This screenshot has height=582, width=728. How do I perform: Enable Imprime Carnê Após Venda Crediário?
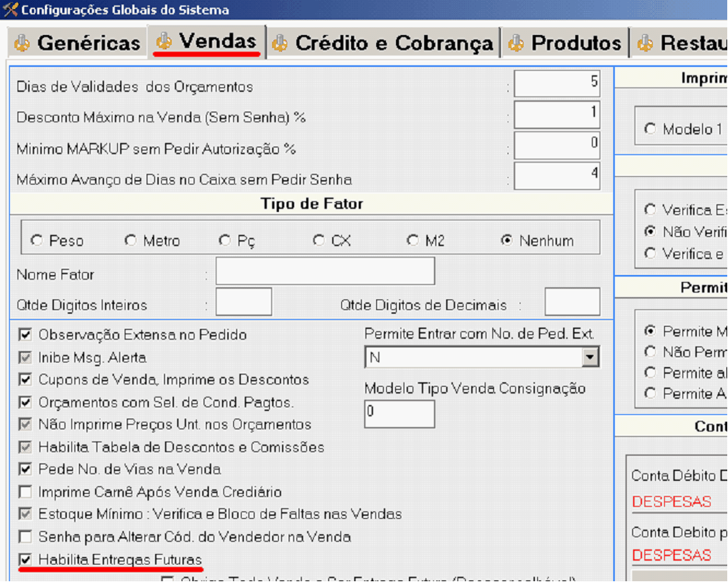click(26, 492)
